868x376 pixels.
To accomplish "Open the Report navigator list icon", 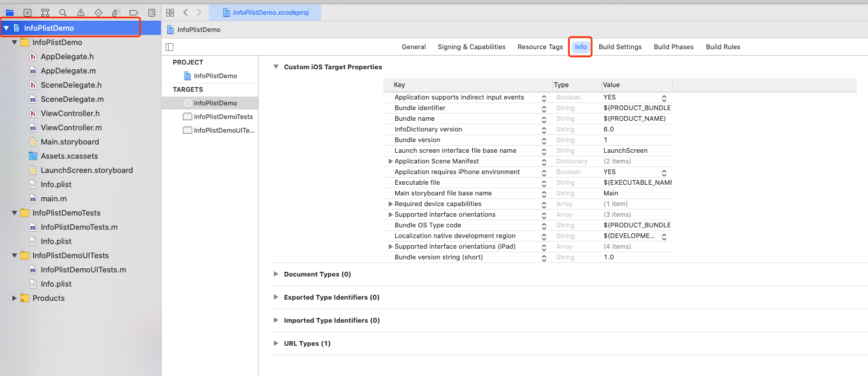I will click(x=151, y=12).
